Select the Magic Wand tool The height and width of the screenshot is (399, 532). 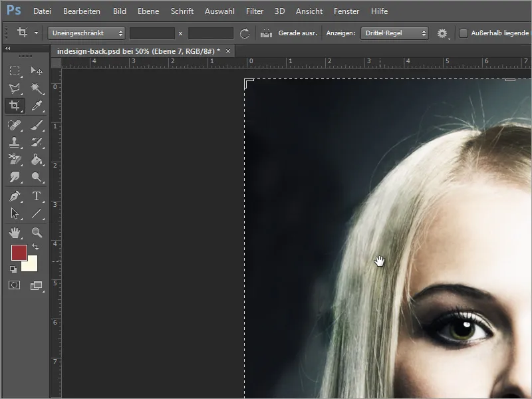coord(37,88)
